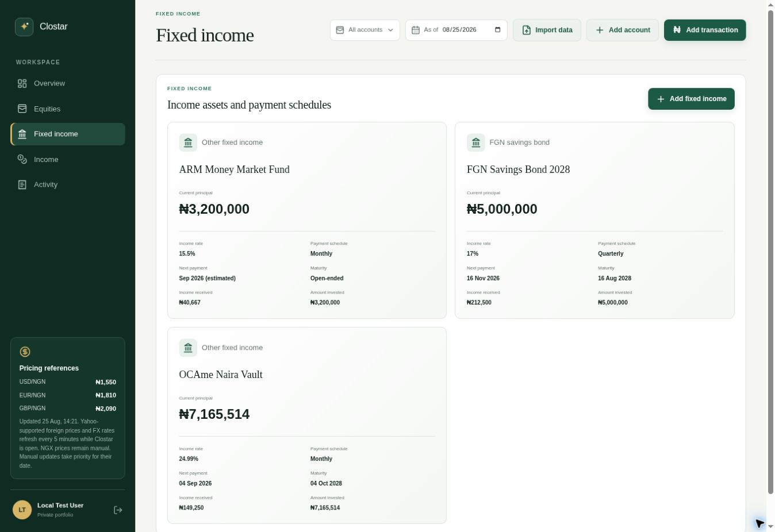Click the Income coins icon in sidebar

click(x=22, y=159)
